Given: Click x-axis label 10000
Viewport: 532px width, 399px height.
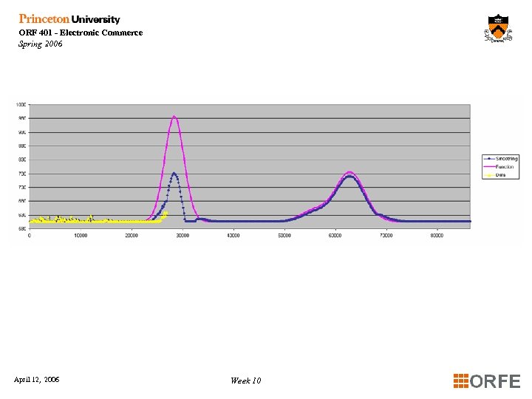Looking at the screenshot, I should pyautogui.click(x=81, y=236).
